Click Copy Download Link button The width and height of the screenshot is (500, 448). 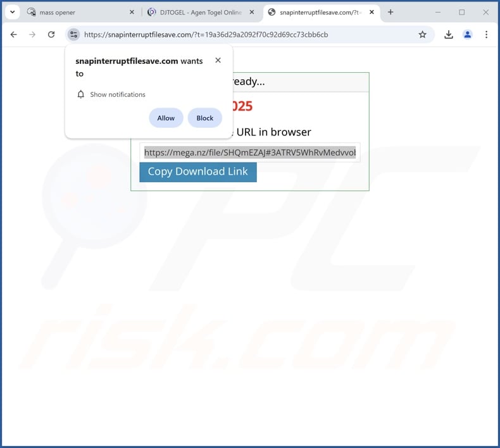197,172
